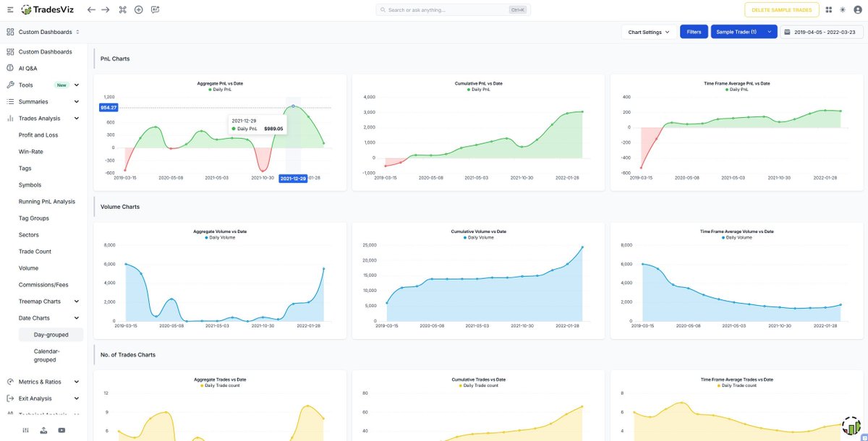Expand the Treemap Charts chevron
Screen dimensions: 868x441
tap(77, 301)
